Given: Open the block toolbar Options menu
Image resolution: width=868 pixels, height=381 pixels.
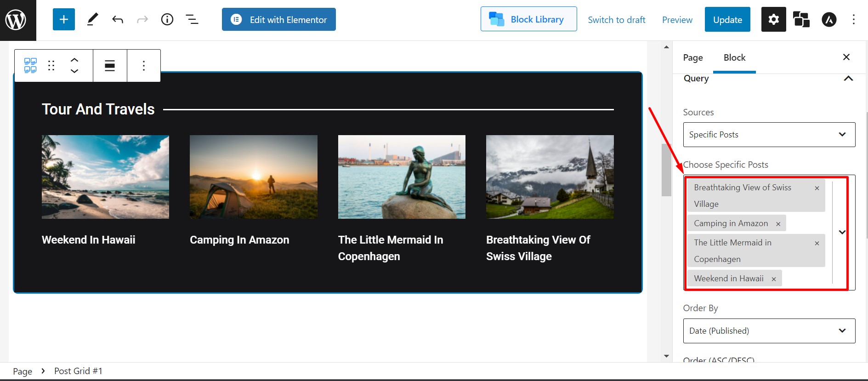Looking at the screenshot, I should (144, 66).
